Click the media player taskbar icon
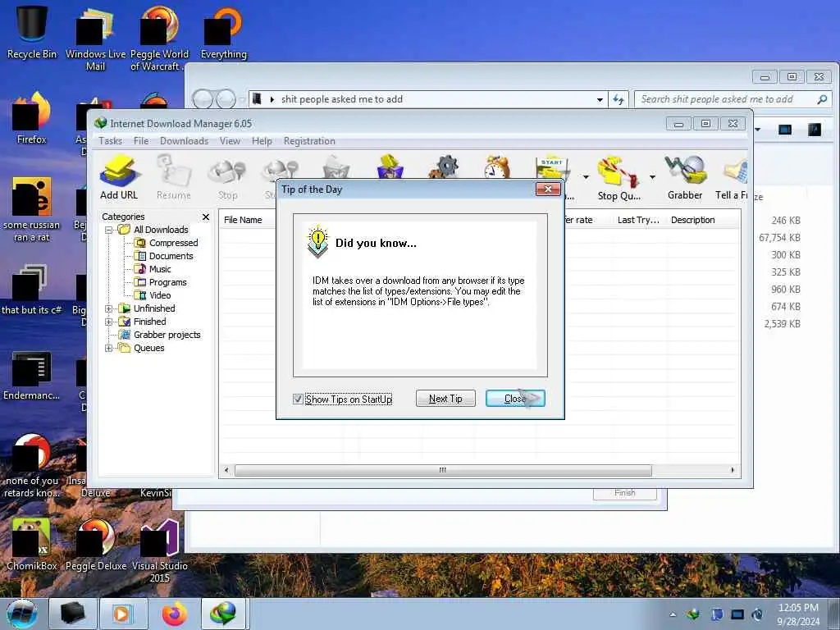The width and height of the screenshot is (840, 630). (123, 614)
